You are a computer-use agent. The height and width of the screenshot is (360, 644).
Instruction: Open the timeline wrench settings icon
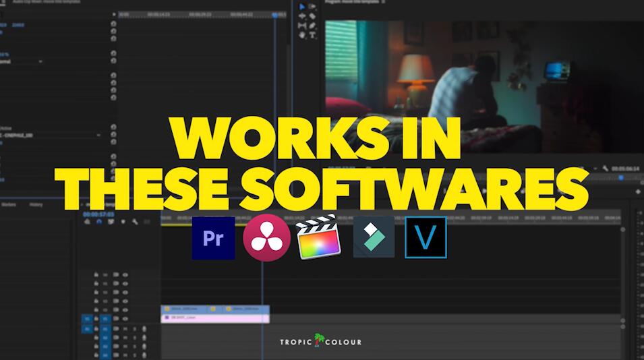[x=136, y=222]
